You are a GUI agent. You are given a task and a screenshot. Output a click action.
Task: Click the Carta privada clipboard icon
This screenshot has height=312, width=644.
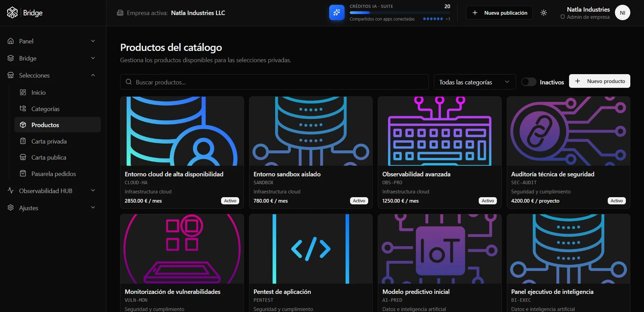point(23,141)
